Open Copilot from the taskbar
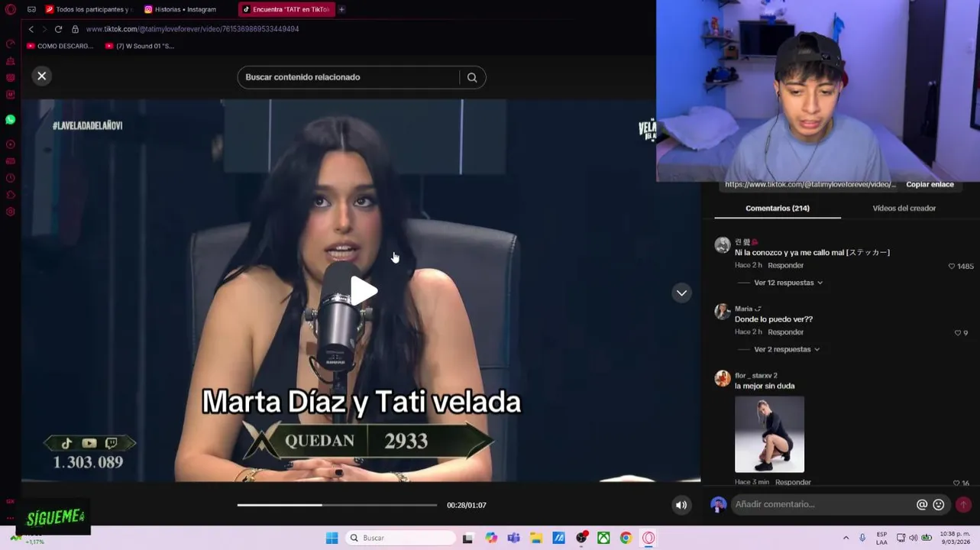 point(491,538)
